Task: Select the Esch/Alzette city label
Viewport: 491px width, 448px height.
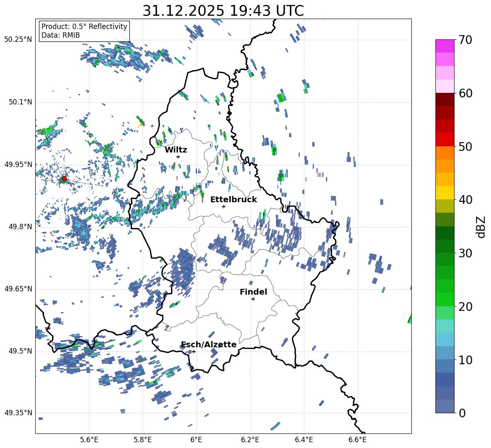Action: click(209, 344)
